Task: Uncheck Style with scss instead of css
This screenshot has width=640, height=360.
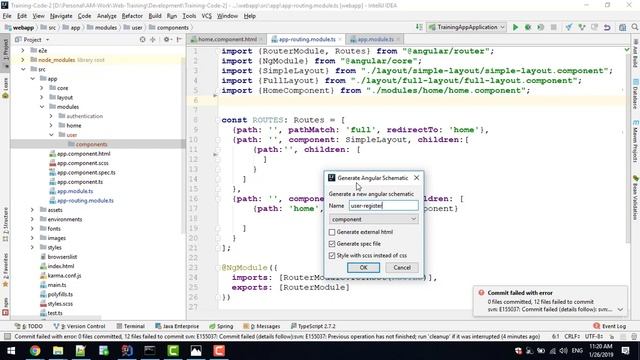Action: (332, 256)
